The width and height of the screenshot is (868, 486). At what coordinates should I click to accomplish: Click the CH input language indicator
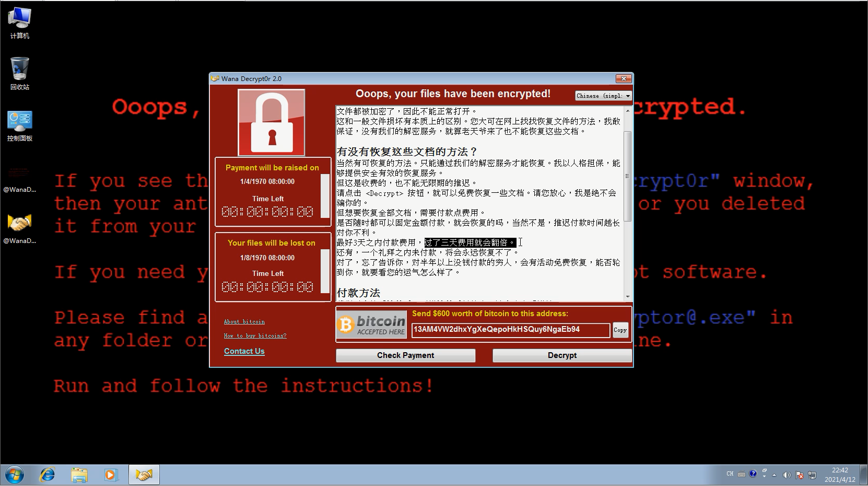click(730, 474)
